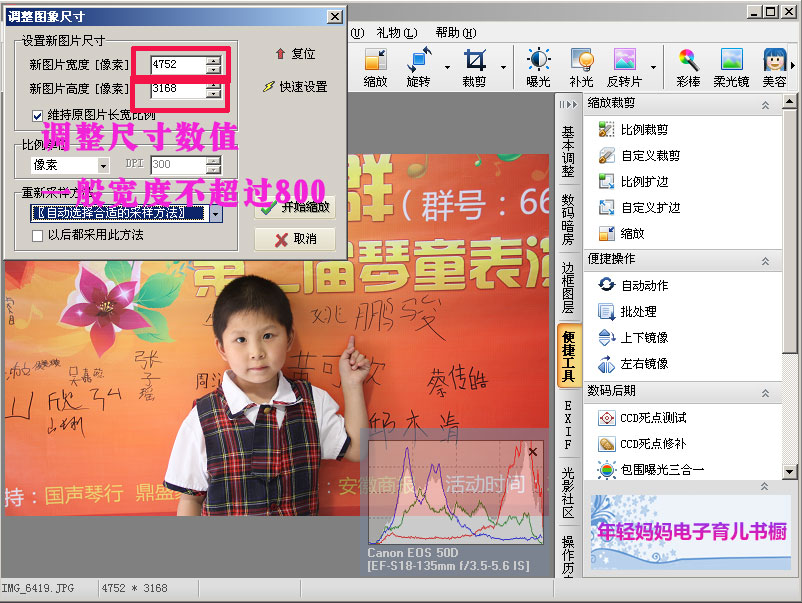Image resolution: width=802 pixels, height=603 pixels.
Task: Click the side panel scroll up arrow
Action: [x=789, y=102]
